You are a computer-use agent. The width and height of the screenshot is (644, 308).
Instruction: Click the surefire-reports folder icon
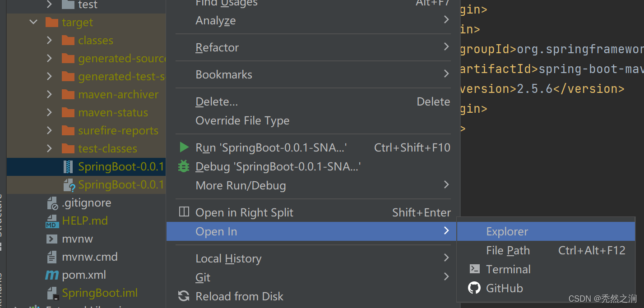(68, 130)
